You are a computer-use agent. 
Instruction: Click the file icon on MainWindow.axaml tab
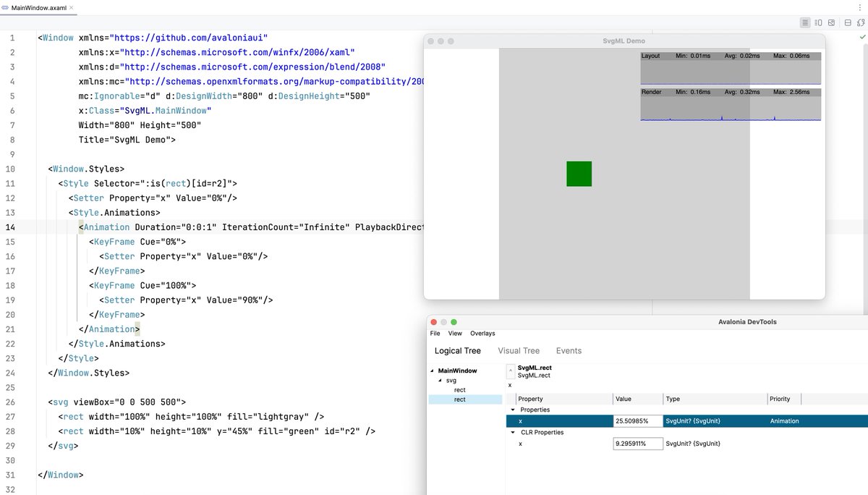pyautogui.click(x=6, y=7)
